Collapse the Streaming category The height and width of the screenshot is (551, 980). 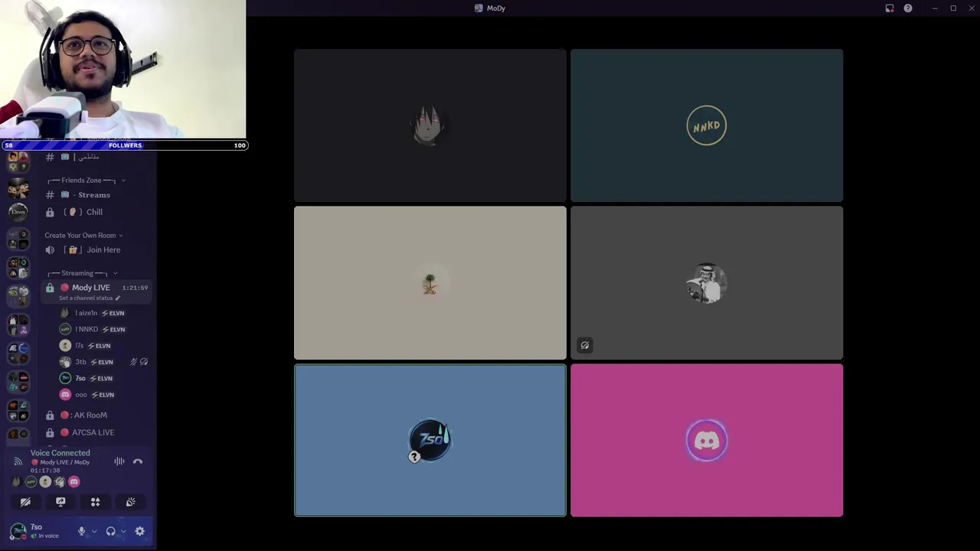83,273
